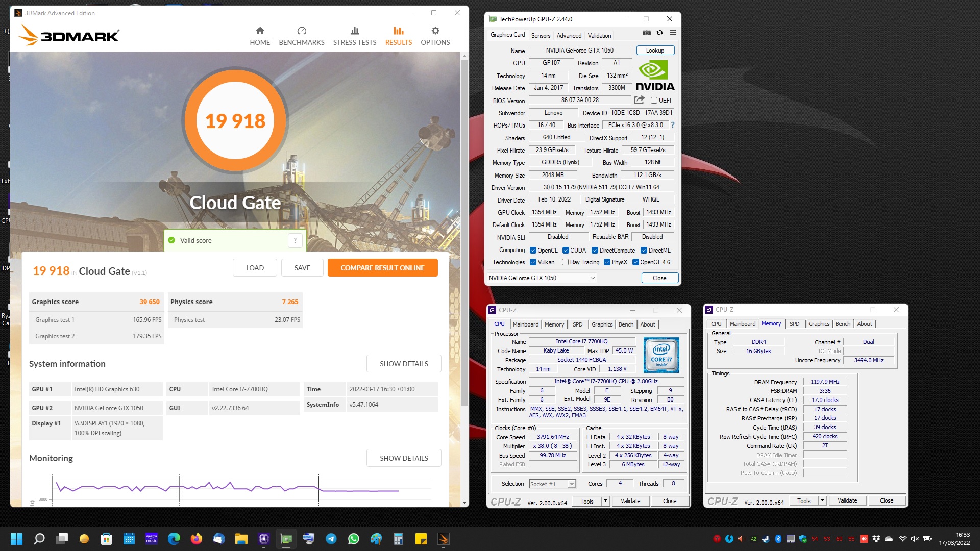Open taskbar Search
The height and width of the screenshot is (551, 980).
tap(39, 539)
